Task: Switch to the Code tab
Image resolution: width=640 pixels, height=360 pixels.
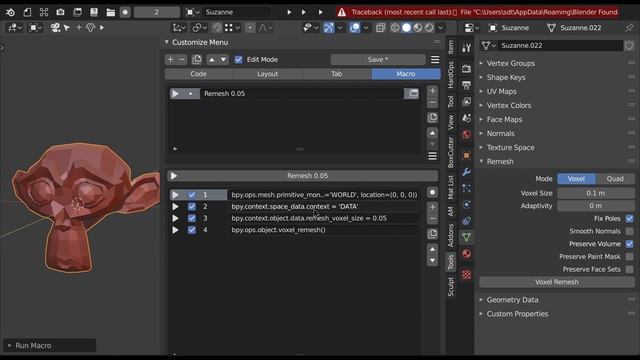Action: [x=198, y=74]
